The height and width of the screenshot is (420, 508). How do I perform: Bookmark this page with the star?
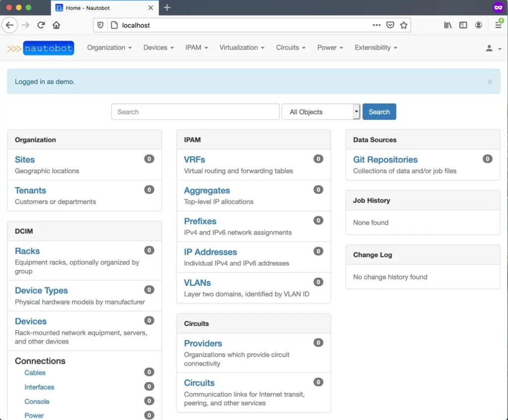(404, 25)
